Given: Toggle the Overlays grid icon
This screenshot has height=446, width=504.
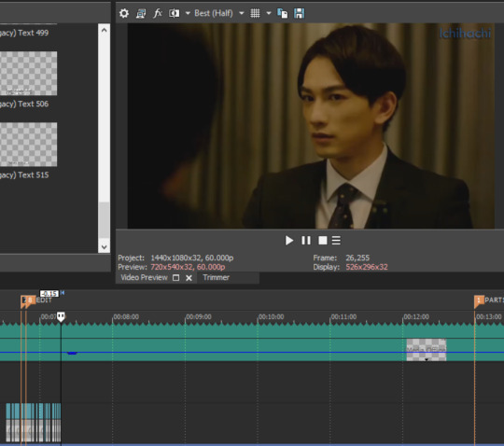Looking at the screenshot, I should tap(255, 13).
